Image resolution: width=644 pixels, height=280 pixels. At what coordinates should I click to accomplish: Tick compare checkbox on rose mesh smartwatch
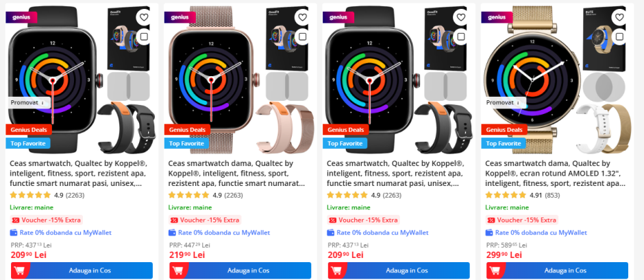[302, 37]
